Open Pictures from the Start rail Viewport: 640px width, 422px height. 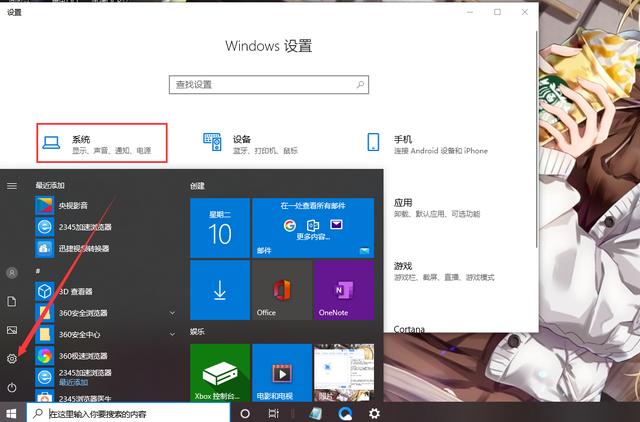[12, 330]
